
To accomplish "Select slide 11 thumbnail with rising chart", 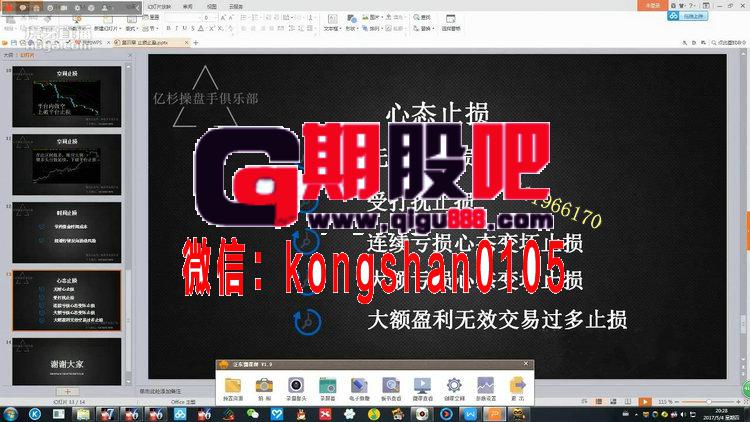I will pos(67,165).
